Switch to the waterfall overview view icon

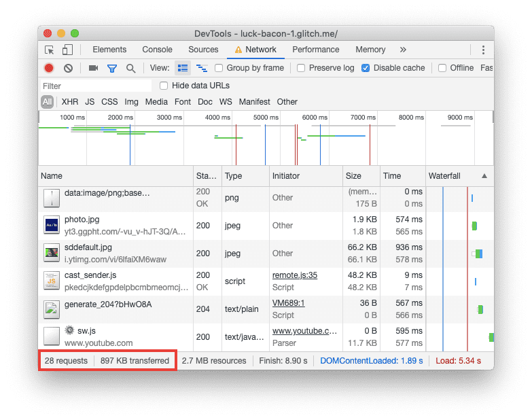click(202, 68)
